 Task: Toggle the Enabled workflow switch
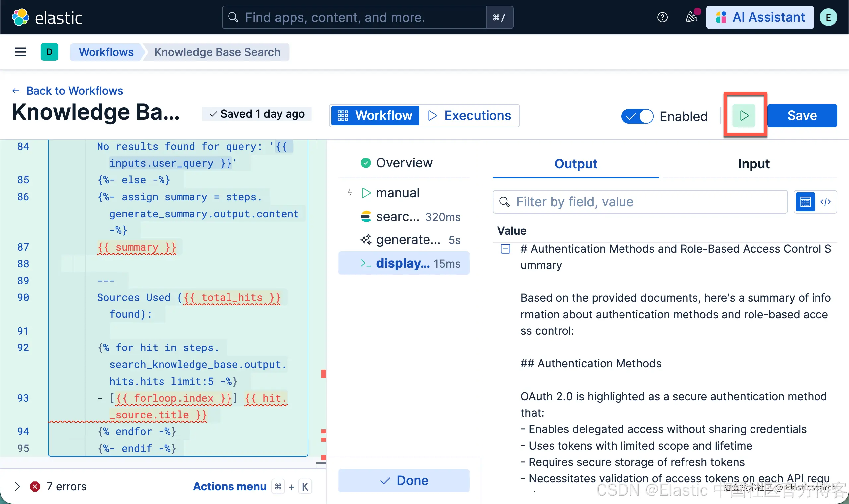coord(637,116)
